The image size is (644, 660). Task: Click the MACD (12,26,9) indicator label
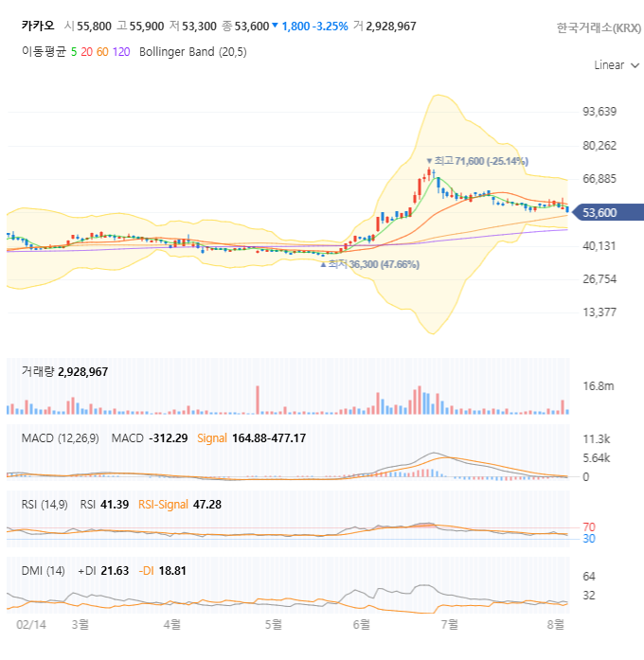(61, 438)
